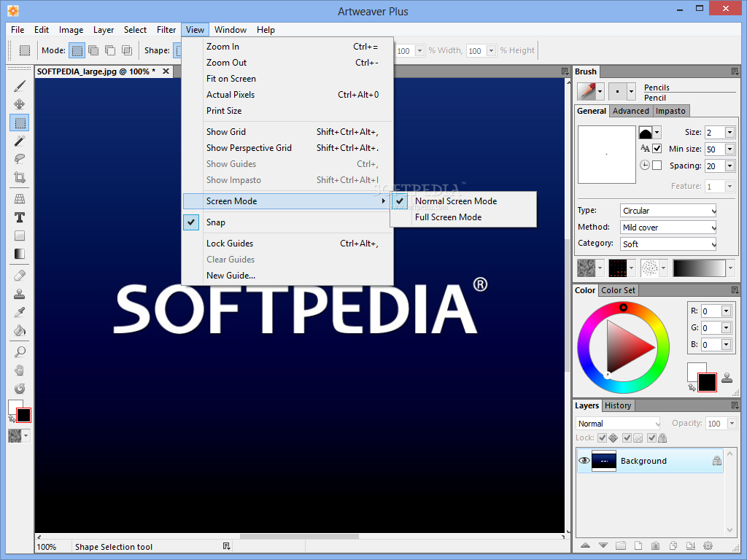Select the Lasso tool
Screen dimensions: 747x560
pyautogui.click(x=20, y=159)
